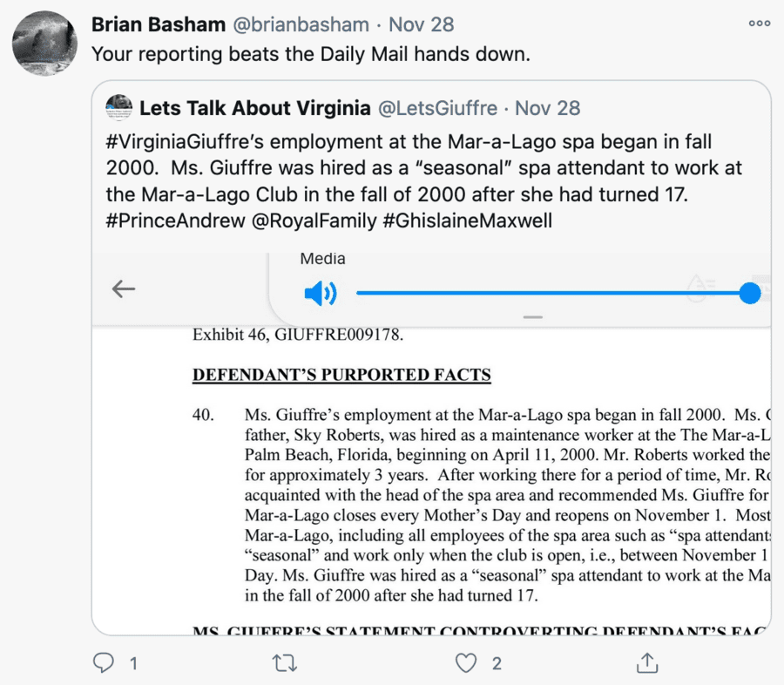
Task: Open Brian Basham's profile picture
Action: coord(44,44)
